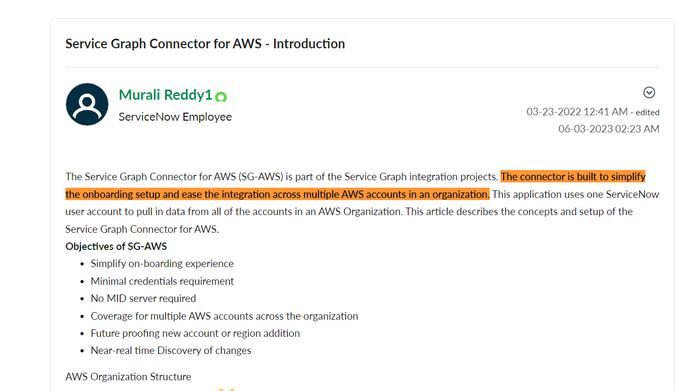Open the post options chevron menu

649,92
